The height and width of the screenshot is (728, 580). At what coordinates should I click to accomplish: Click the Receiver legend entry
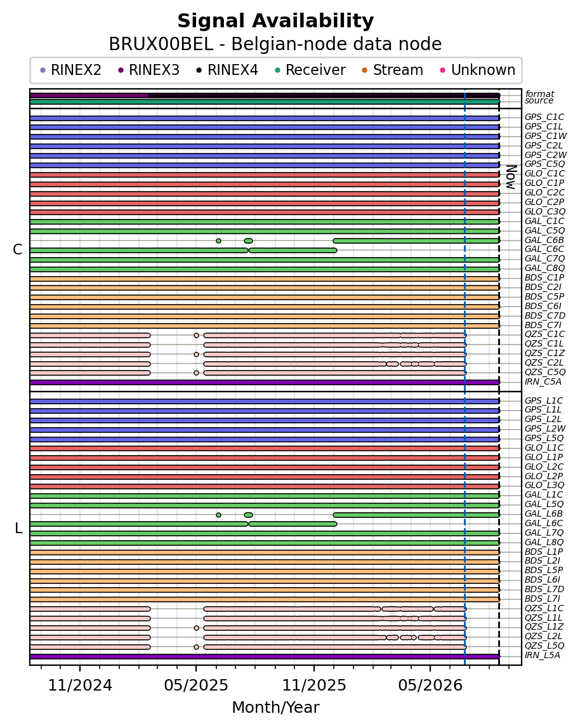(310, 70)
